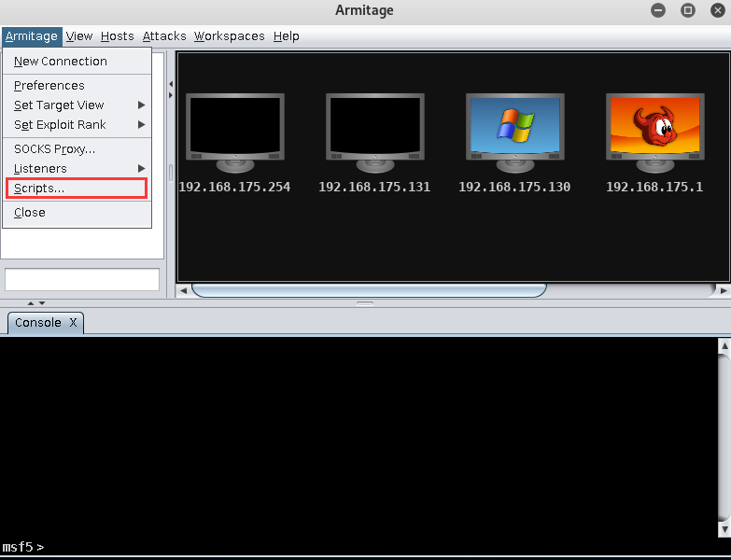731x560 pixels.
Task: Open the Armitage menu
Action: tap(32, 36)
